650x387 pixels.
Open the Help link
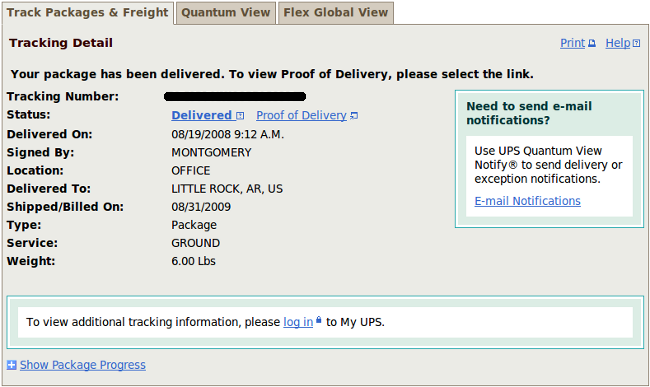click(x=618, y=43)
